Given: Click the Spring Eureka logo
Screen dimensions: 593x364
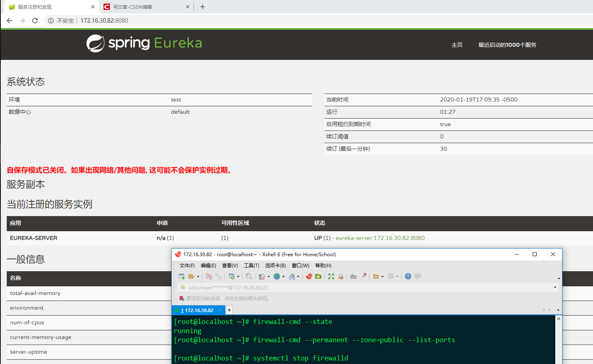Looking at the screenshot, I should 144,43.
